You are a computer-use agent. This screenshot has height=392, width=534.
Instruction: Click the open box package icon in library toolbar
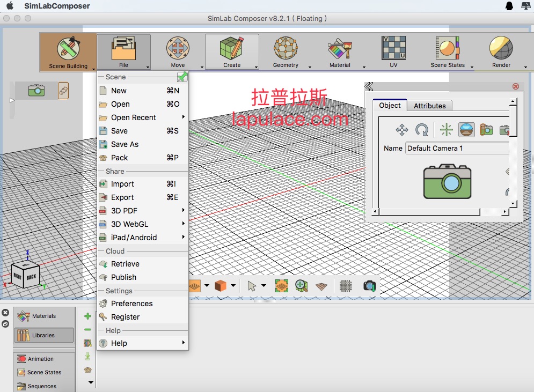(88, 370)
